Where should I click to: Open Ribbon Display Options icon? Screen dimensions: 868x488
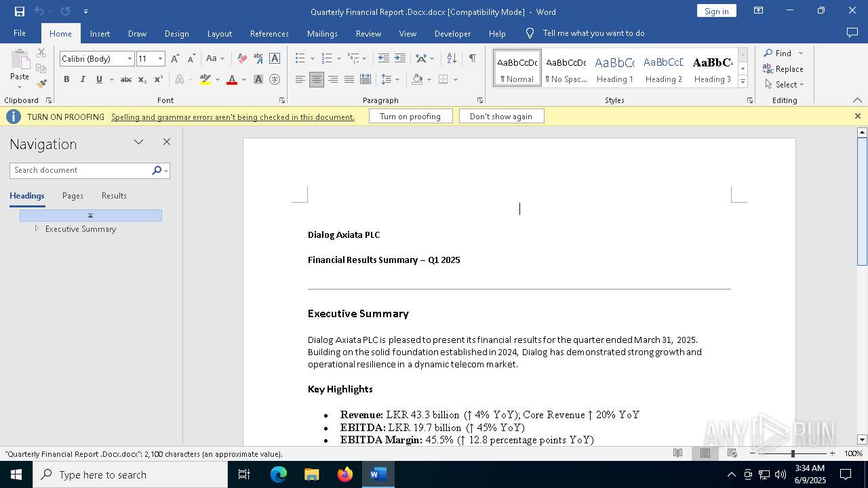[x=759, y=11]
